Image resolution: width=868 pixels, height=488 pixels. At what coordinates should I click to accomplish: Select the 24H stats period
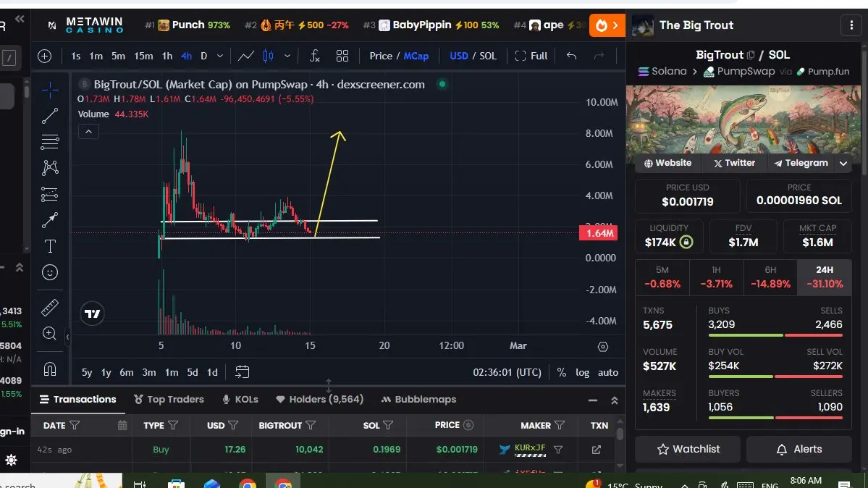point(825,277)
